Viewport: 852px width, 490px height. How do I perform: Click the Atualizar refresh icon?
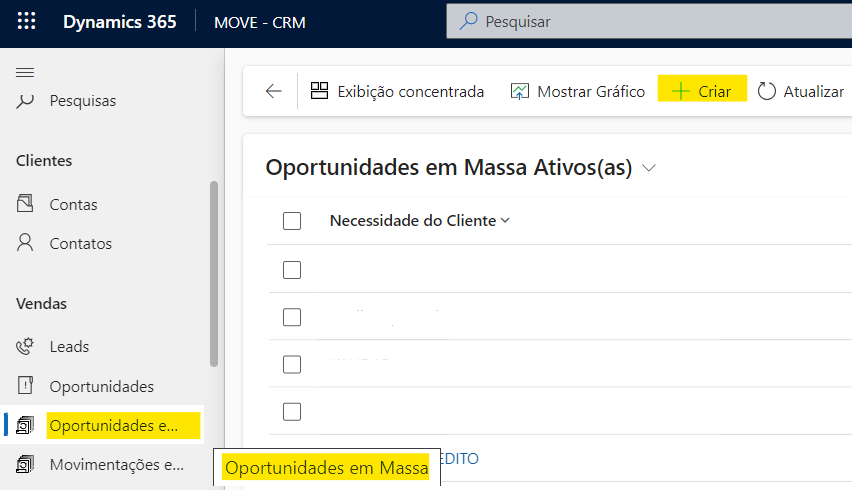click(767, 91)
